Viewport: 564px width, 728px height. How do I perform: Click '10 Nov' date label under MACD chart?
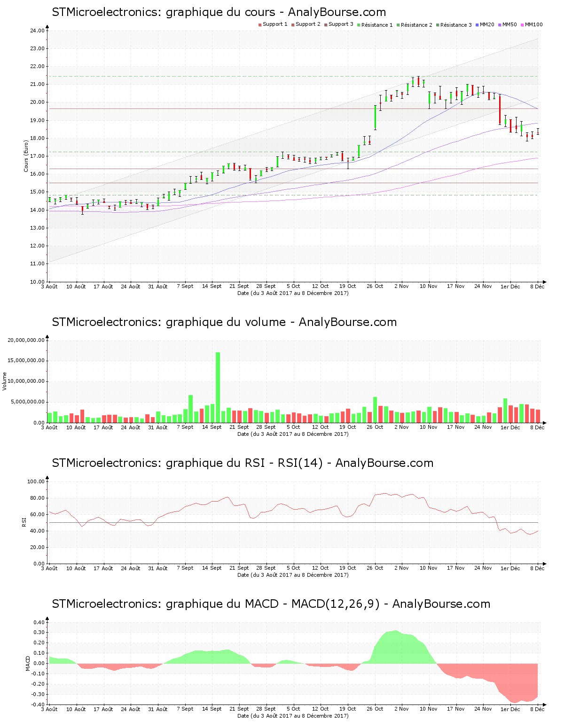click(x=429, y=709)
